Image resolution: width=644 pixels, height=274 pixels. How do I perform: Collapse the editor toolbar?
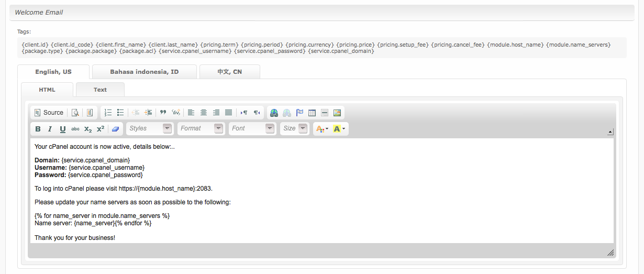tap(610, 132)
